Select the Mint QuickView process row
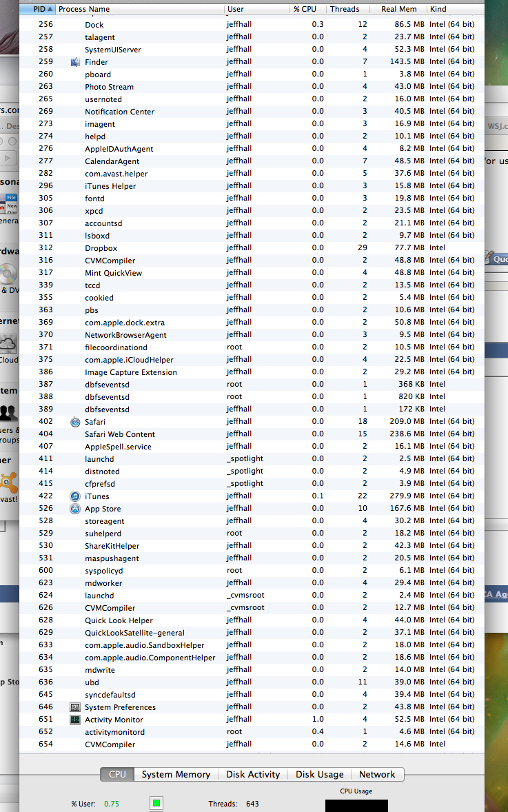This screenshot has height=812, width=508. (x=252, y=273)
